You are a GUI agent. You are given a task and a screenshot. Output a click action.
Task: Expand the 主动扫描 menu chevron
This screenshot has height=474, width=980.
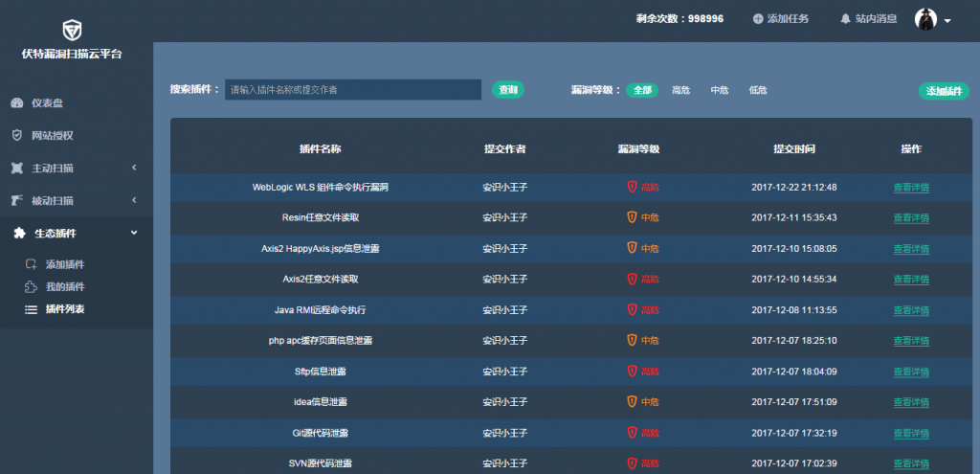(x=134, y=168)
